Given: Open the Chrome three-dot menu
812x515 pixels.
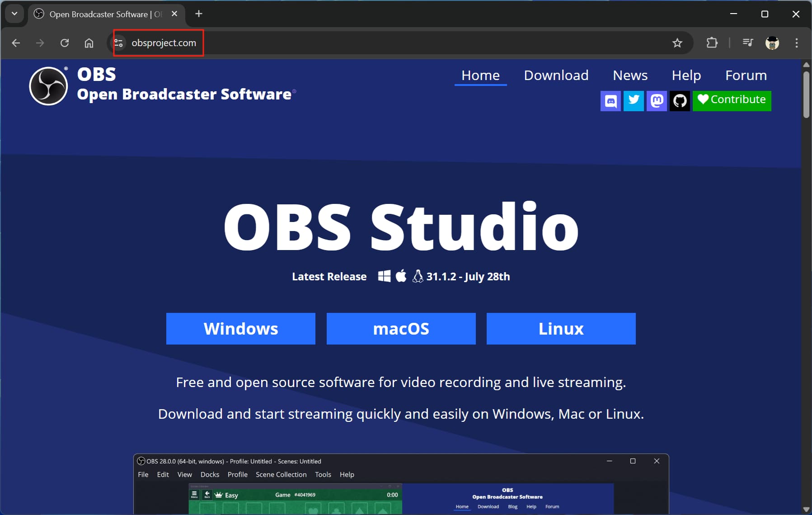Looking at the screenshot, I should [796, 43].
